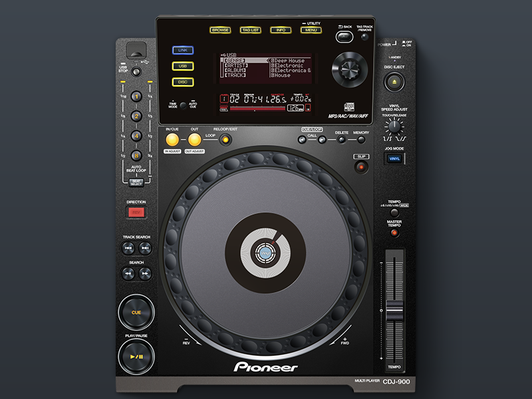Enable Master Tempo

pos(394,233)
